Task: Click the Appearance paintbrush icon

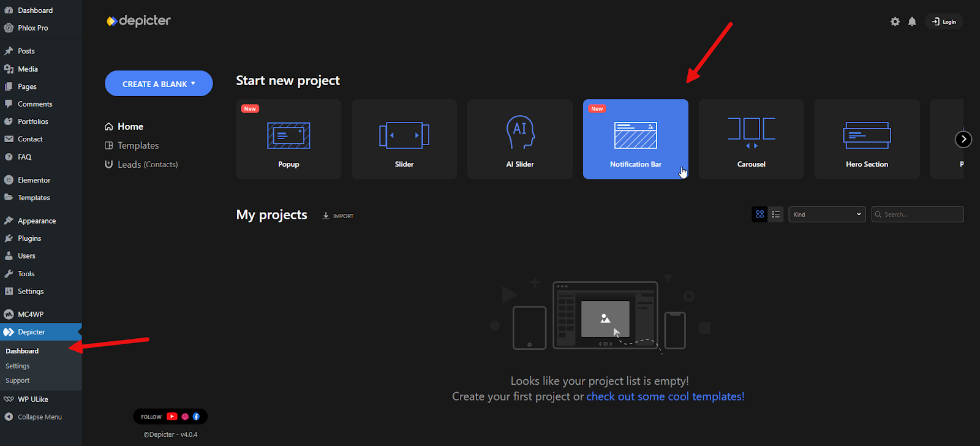Action: (x=9, y=221)
